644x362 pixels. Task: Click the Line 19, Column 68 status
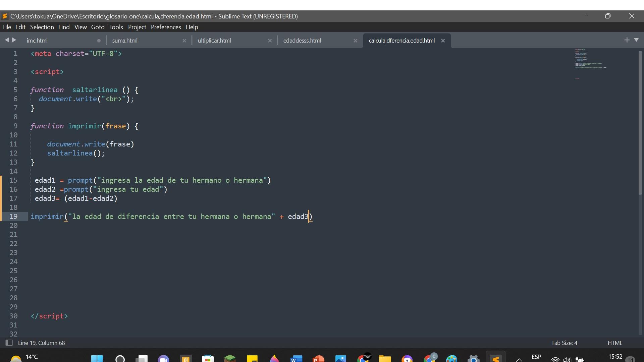[x=42, y=343]
